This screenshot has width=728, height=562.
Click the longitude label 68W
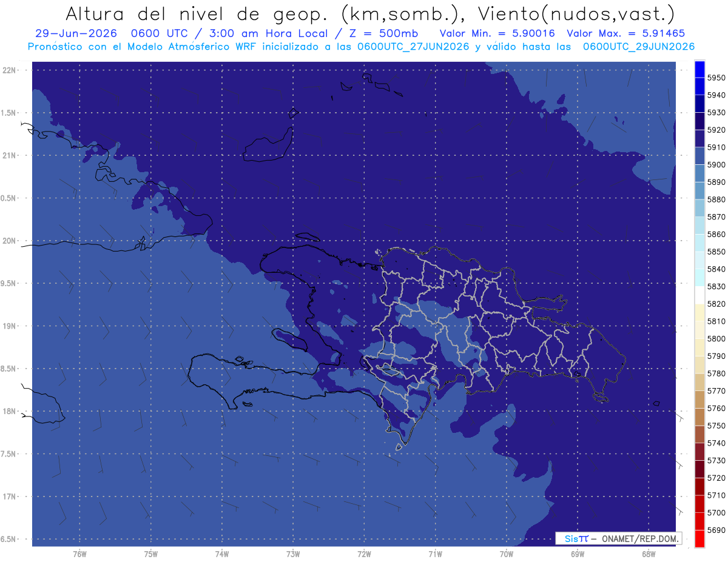[649, 554]
